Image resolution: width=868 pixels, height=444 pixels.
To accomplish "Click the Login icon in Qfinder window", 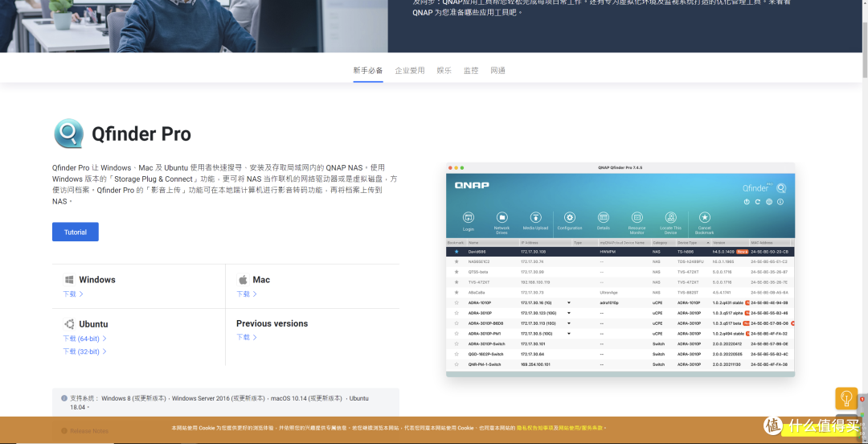I will 469,217.
